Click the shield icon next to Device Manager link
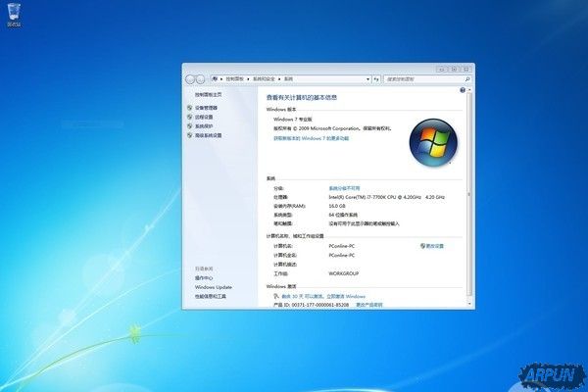This screenshot has height=392, width=588. (x=190, y=108)
